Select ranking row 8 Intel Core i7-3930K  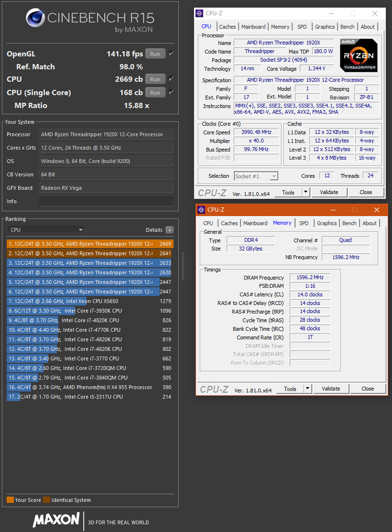[x=90, y=310]
